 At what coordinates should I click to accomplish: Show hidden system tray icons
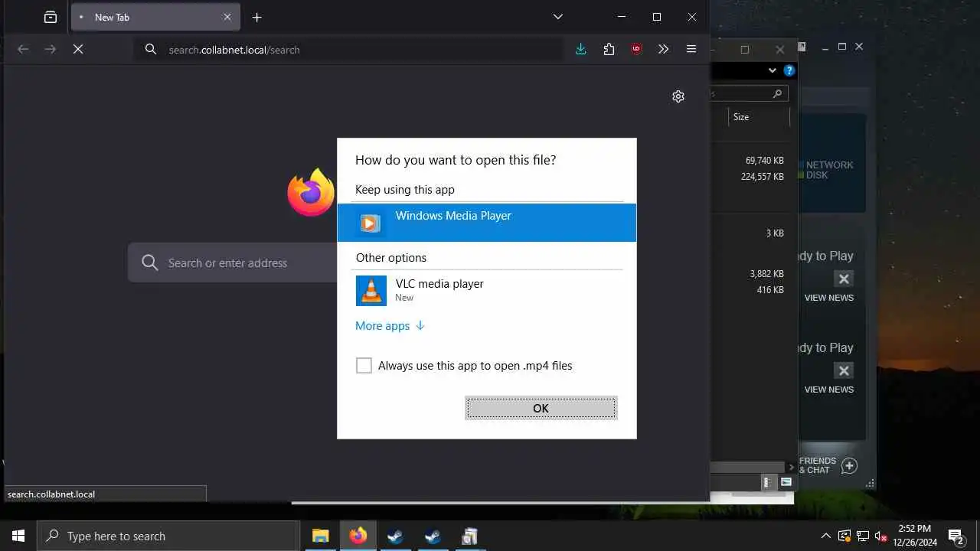(x=825, y=536)
